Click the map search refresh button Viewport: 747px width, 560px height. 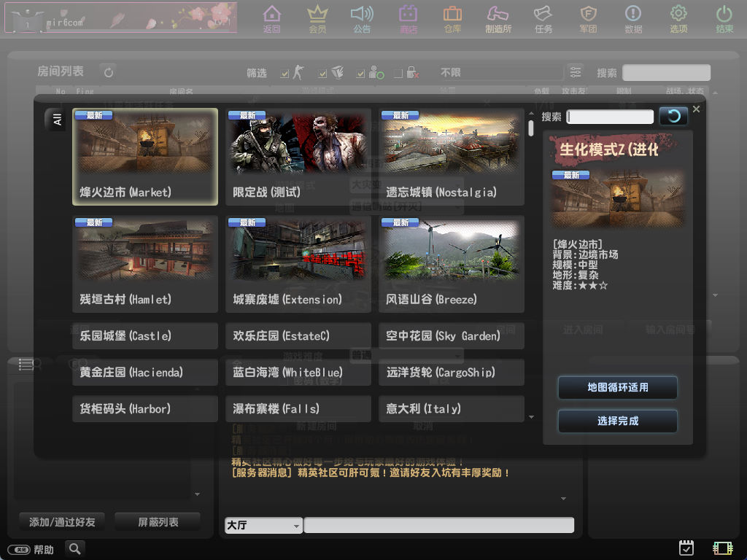click(673, 116)
